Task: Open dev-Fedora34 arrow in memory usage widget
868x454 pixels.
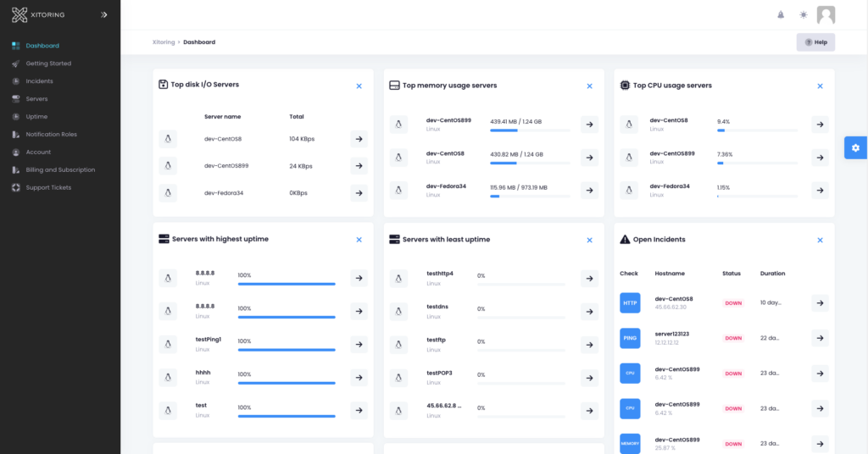Action: point(590,191)
